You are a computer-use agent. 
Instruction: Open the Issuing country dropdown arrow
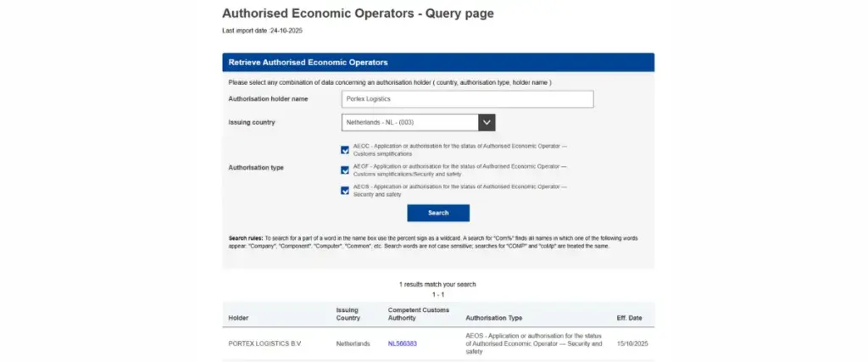(x=487, y=123)
